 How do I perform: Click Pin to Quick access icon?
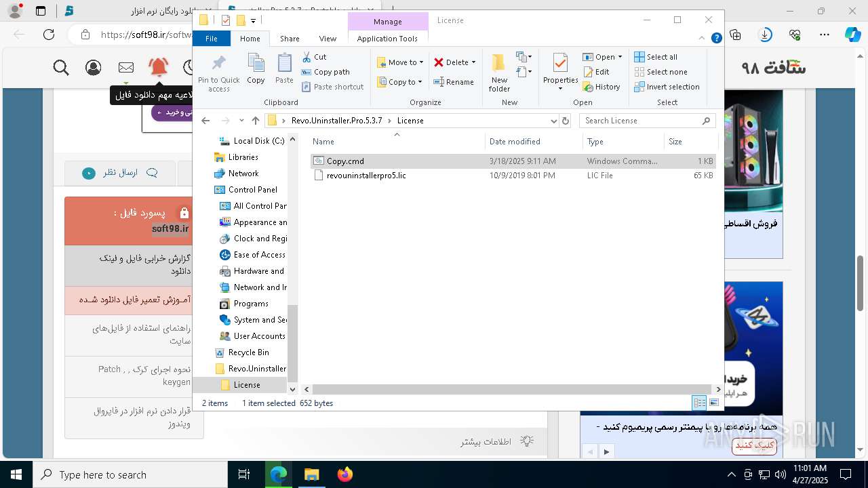point(218,73)
